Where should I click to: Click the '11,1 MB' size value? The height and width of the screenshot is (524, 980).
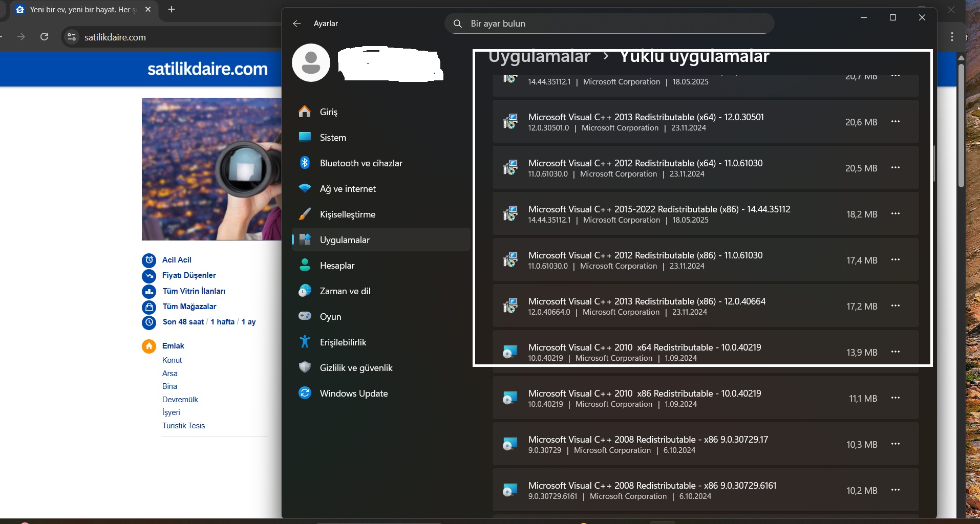pos(863,399)
